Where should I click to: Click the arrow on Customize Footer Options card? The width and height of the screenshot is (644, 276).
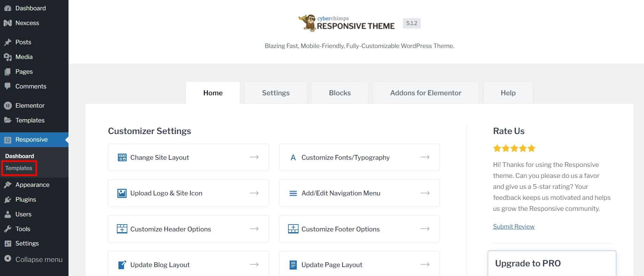pyautogui.click(x=425, y=229)
